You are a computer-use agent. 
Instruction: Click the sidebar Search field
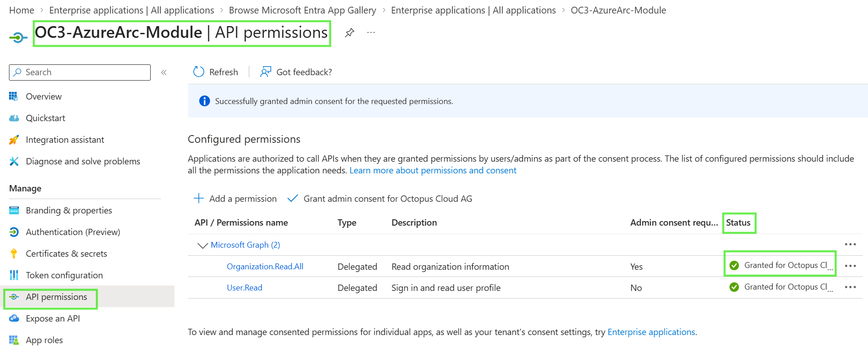point(80,73)
